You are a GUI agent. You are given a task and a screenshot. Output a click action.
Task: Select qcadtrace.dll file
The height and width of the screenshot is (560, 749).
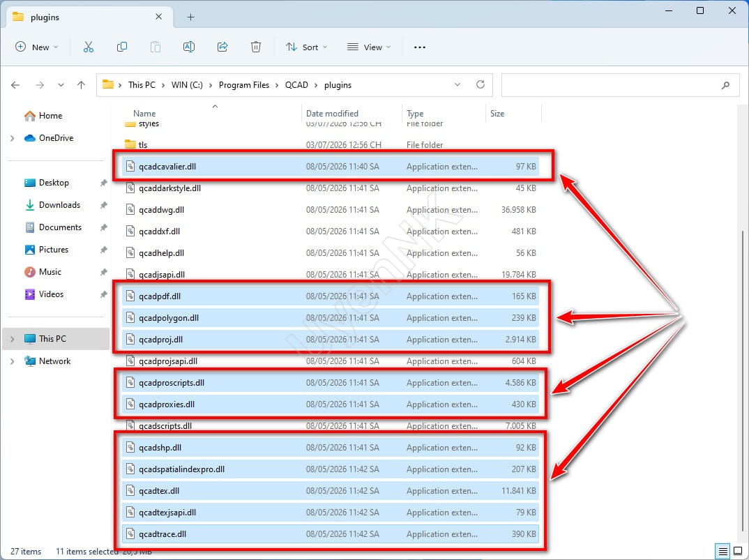330,534
